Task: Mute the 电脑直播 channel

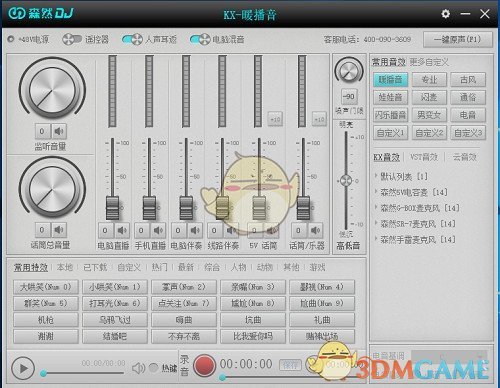Action: coord(122,230)
